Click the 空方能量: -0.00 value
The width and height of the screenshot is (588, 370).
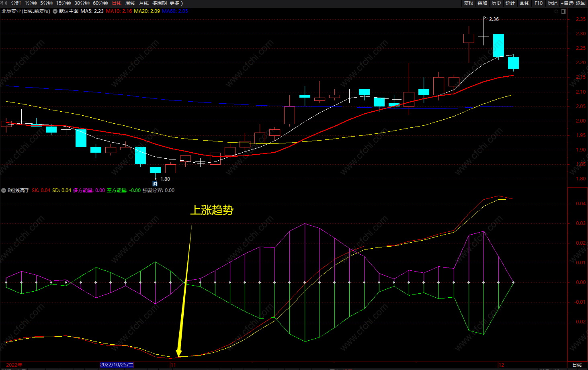(x=124, y=190)
